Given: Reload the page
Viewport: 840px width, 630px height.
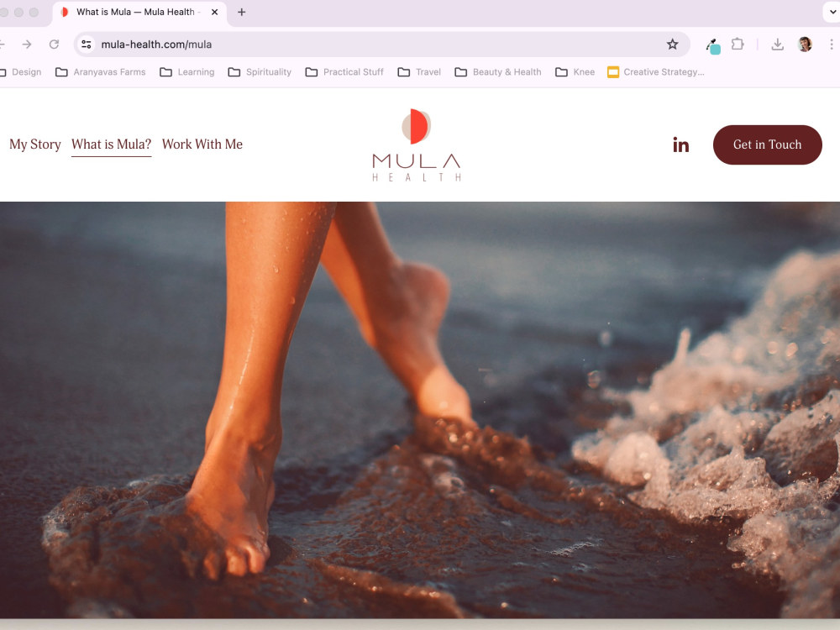Looking at the screenshot, I should pyautogui.click(x=54, y=45).
